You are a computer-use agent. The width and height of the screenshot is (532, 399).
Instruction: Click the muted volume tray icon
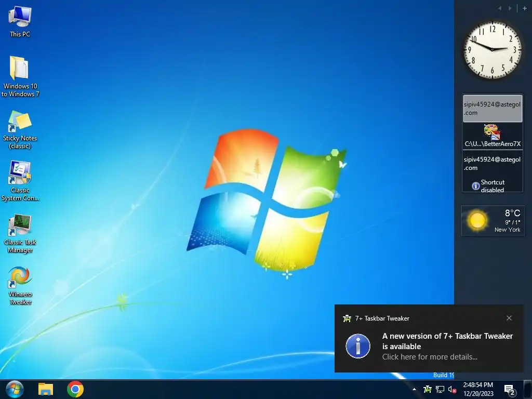(453, 389)
